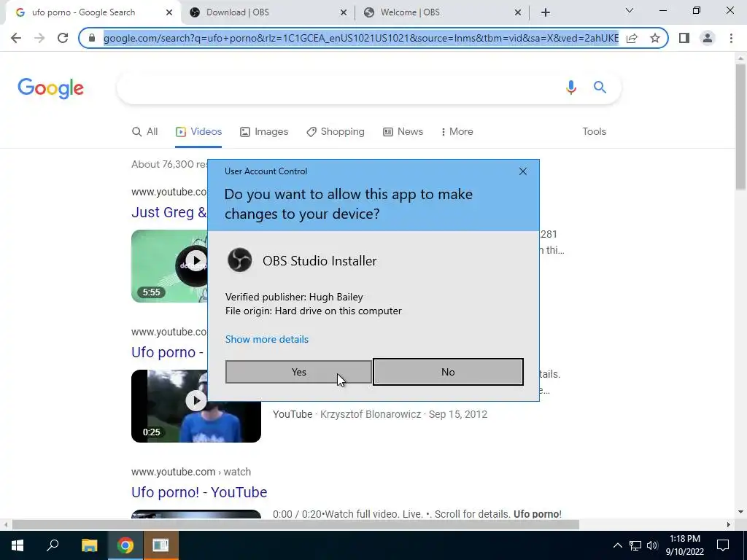Click the Chrome taskbar icon
This screenshot has width=747, height=560.
click(x=125, y=545)
